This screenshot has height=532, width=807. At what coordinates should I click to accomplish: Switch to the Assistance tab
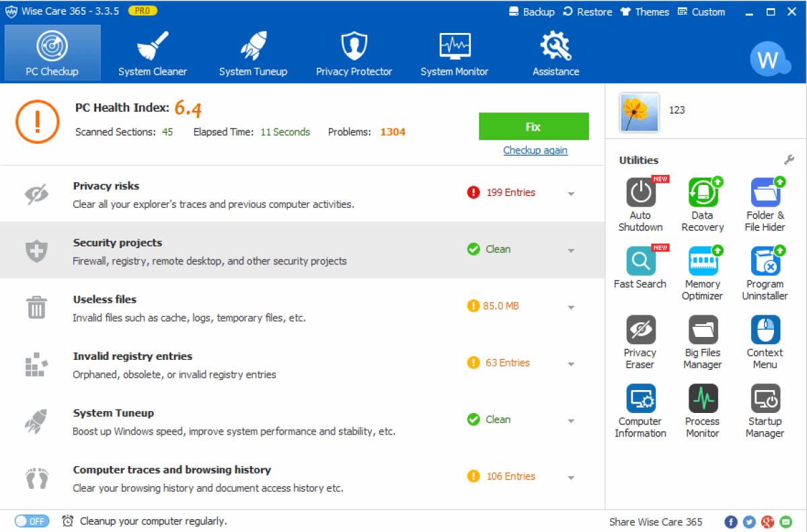click(x=555, y=52)
